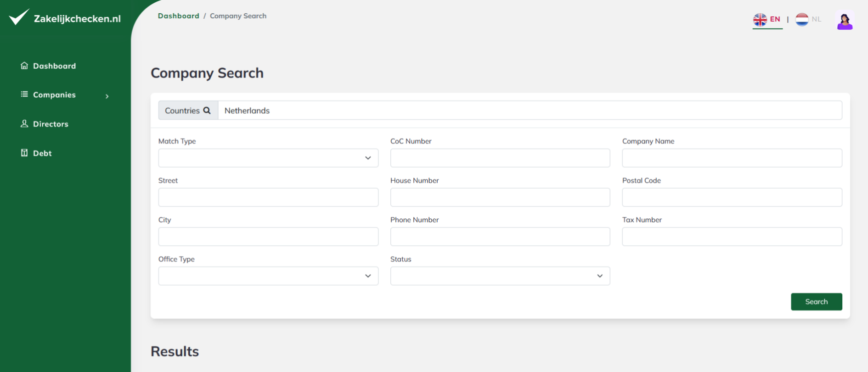Click the Countries field showing Netherlands
The width and height of the screenshot is (868, 372).
(x=530, y=111)
